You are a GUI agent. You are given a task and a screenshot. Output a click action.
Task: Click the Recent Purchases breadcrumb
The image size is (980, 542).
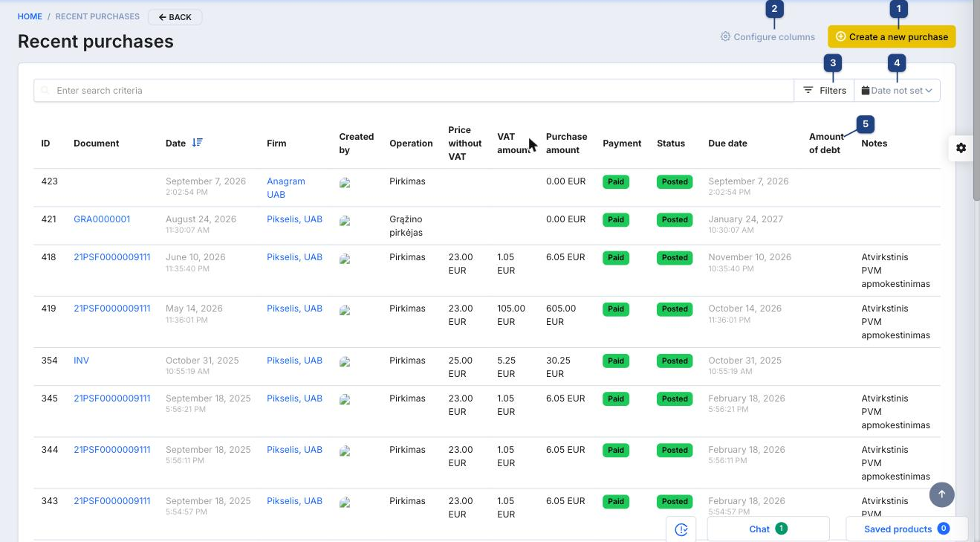97,16
